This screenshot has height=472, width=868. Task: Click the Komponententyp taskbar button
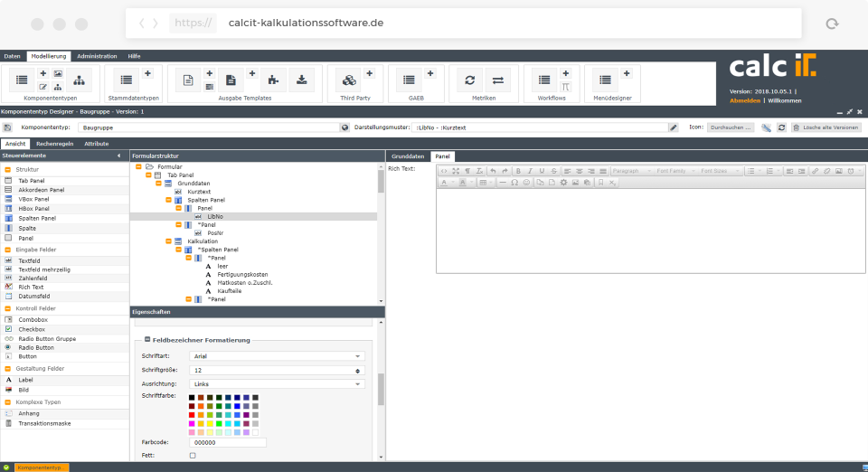coord(42,467)
